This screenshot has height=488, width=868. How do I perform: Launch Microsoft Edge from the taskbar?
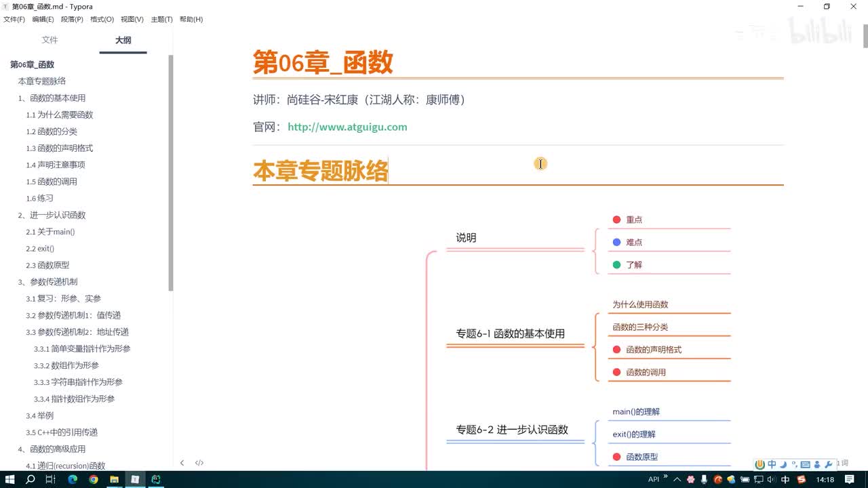point(73,479)
